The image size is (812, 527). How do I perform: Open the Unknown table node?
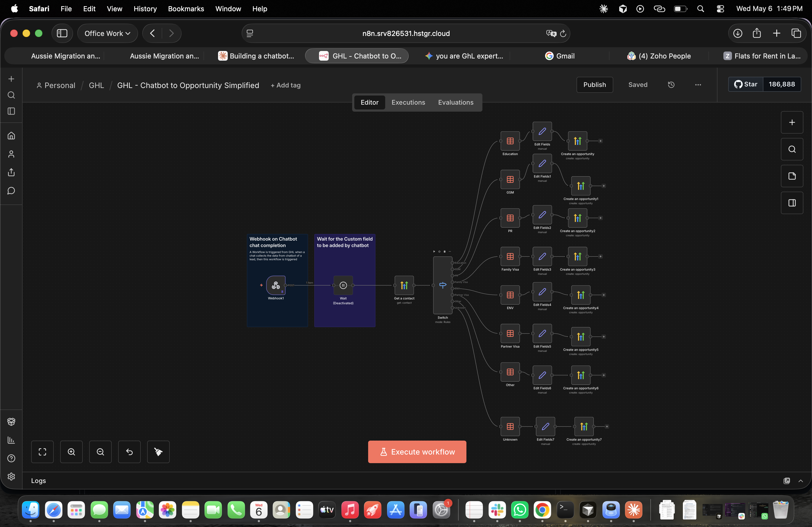point(510,426)
